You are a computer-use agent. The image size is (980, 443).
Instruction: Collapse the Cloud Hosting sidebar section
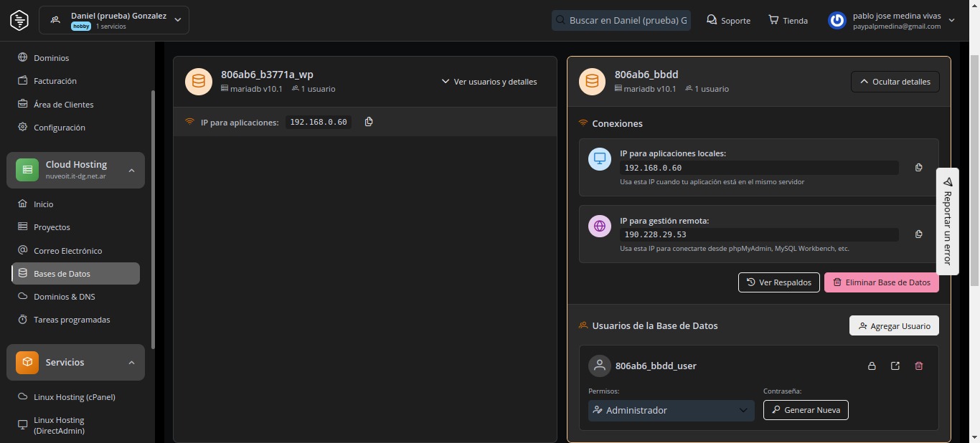tap(131, 170)
